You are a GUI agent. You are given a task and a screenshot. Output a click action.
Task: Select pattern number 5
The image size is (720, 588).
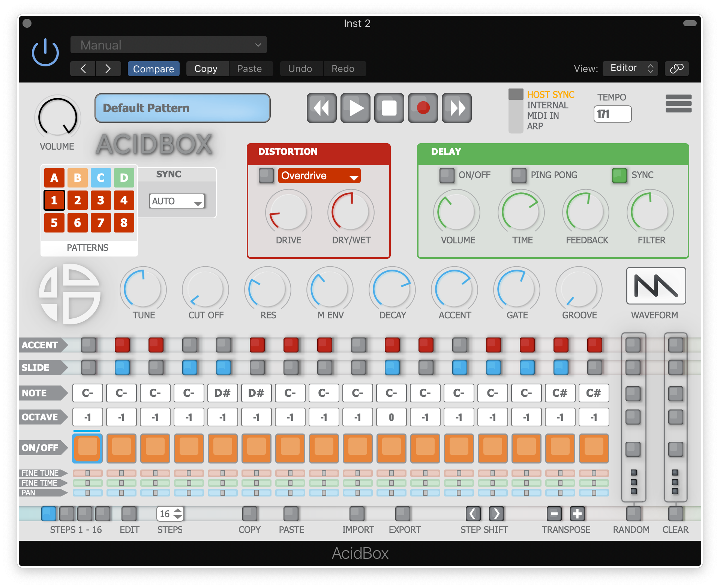tap(54, 223)
